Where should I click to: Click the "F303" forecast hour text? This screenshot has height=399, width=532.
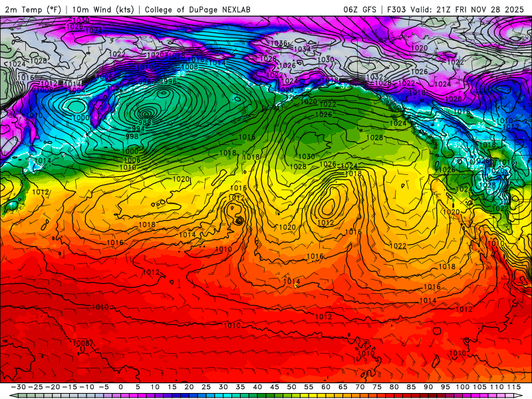tap(396, 9)
